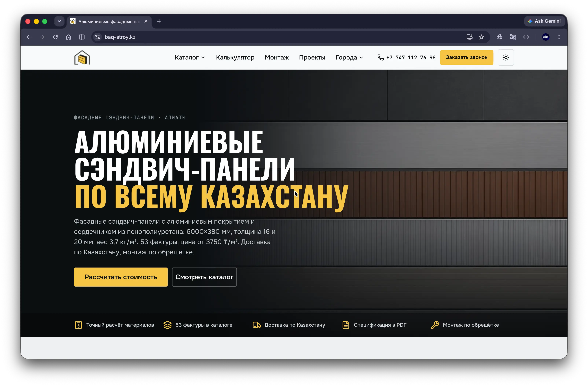Viewport: 588px width, 386px height.
Task: Open a new browser tab
Action: point(159,21)
